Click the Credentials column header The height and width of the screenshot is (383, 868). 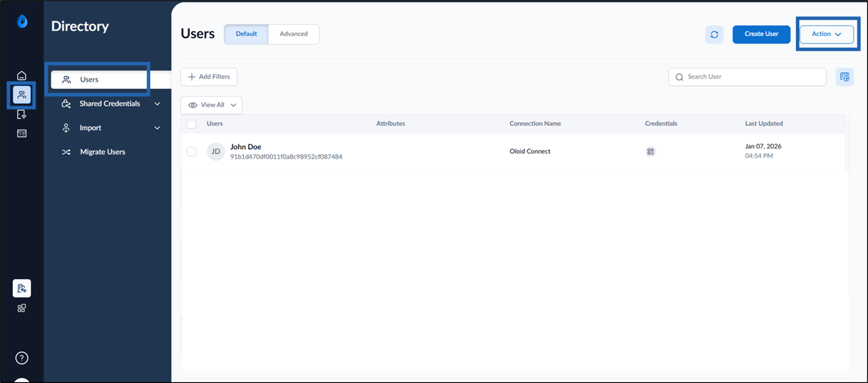pos(661,124)
